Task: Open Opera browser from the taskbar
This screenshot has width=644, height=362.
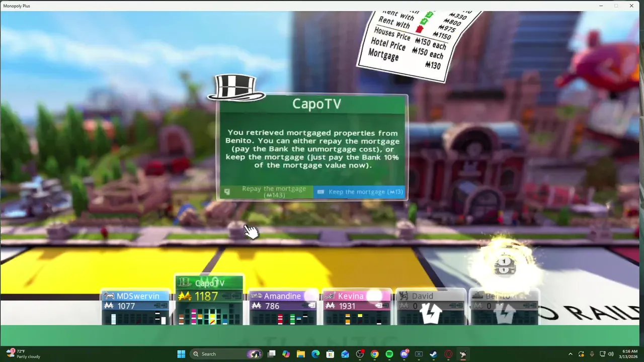Action: 448,354
